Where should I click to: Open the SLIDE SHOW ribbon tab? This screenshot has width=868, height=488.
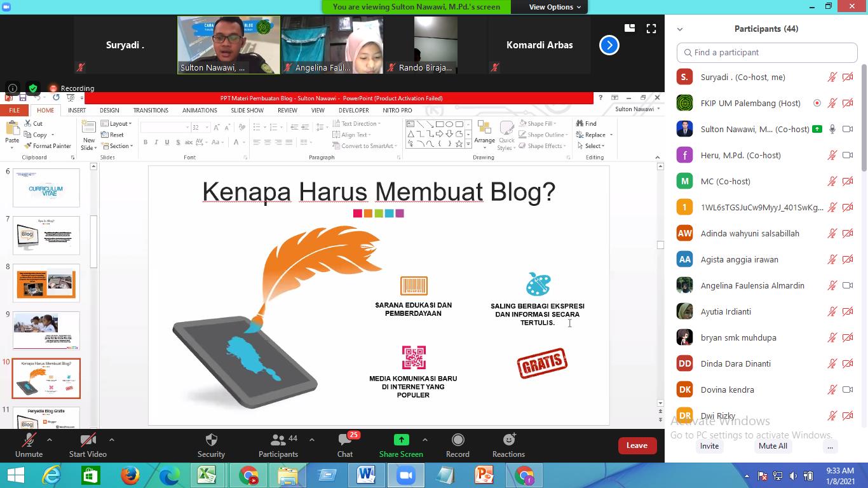247,110
